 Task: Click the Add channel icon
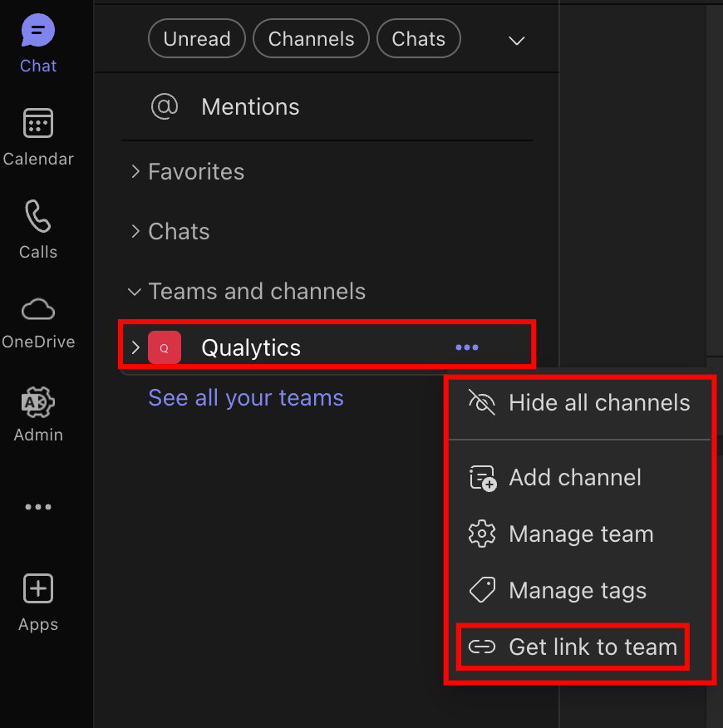(x=482, y=477)
